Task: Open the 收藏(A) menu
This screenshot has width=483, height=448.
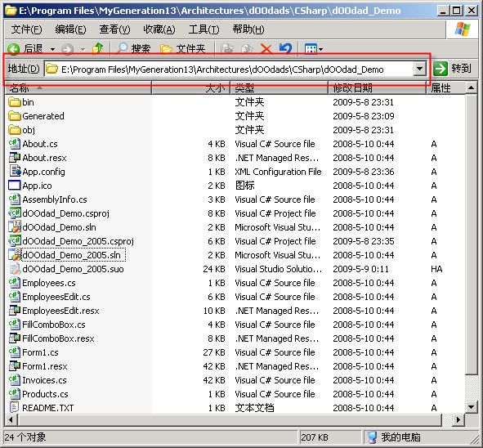Action: tap(159, 29)
